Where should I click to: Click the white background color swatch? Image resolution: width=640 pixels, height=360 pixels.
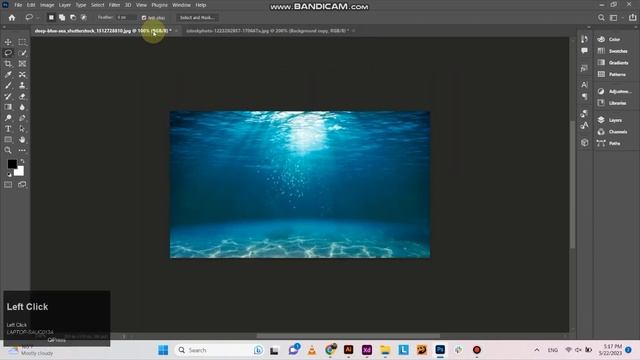[x=20, y=172]
